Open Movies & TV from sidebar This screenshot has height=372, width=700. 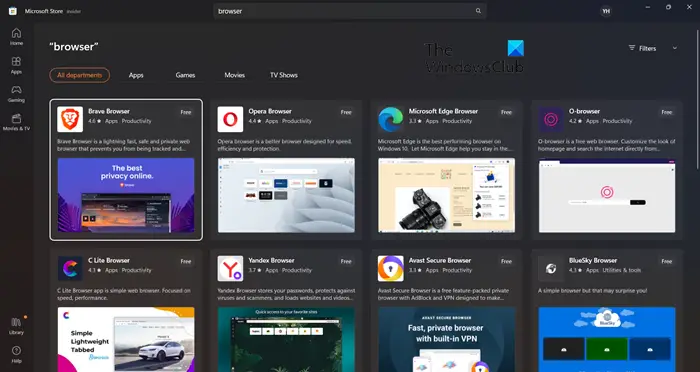pyautogui.click(x=17, y=122)
